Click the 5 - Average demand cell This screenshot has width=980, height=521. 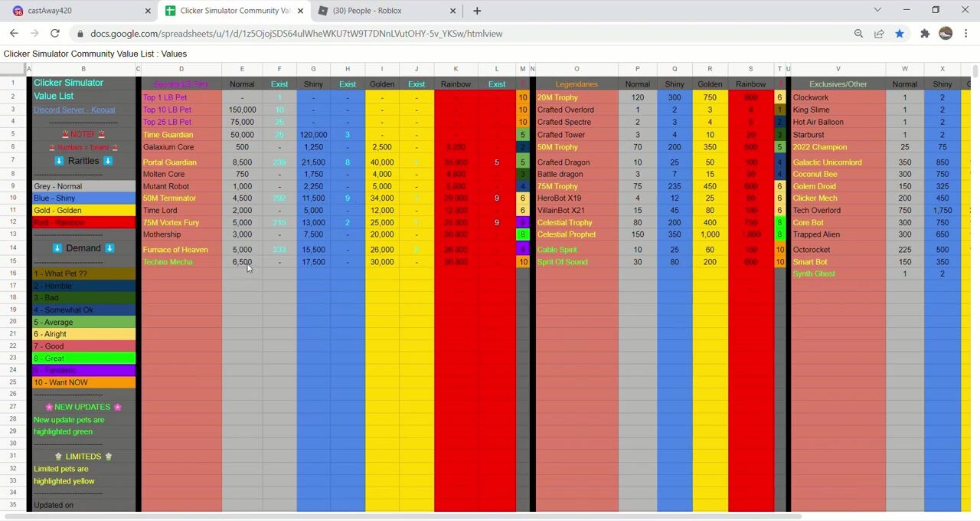[x=83, y=322]
